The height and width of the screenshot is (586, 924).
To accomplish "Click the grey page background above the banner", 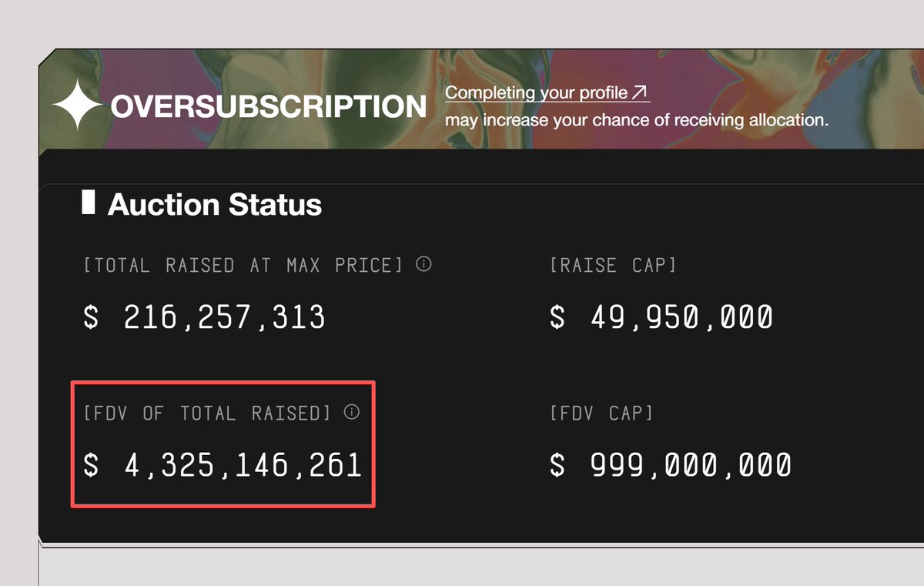I will click(x=462, y=23).
